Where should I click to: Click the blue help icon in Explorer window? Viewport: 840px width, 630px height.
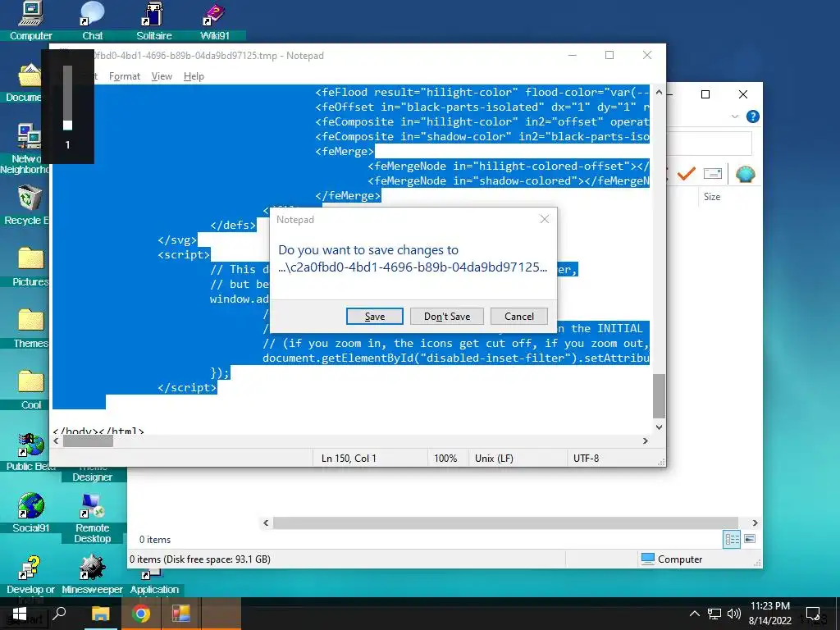(753, 116)
